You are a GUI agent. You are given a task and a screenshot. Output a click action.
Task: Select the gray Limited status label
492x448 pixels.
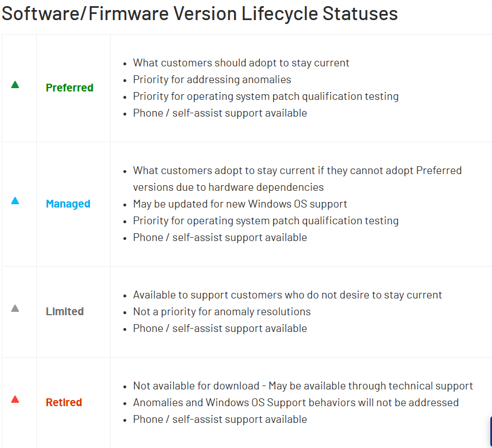65,311
